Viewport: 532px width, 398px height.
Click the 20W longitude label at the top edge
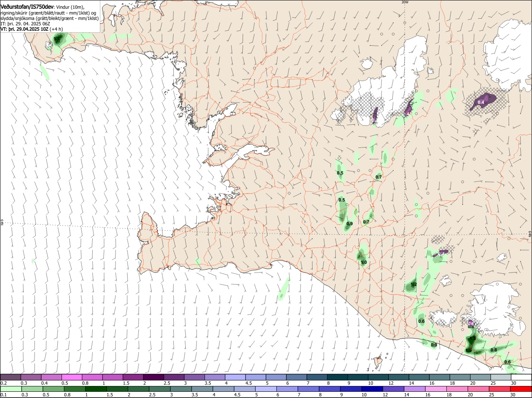405,2
